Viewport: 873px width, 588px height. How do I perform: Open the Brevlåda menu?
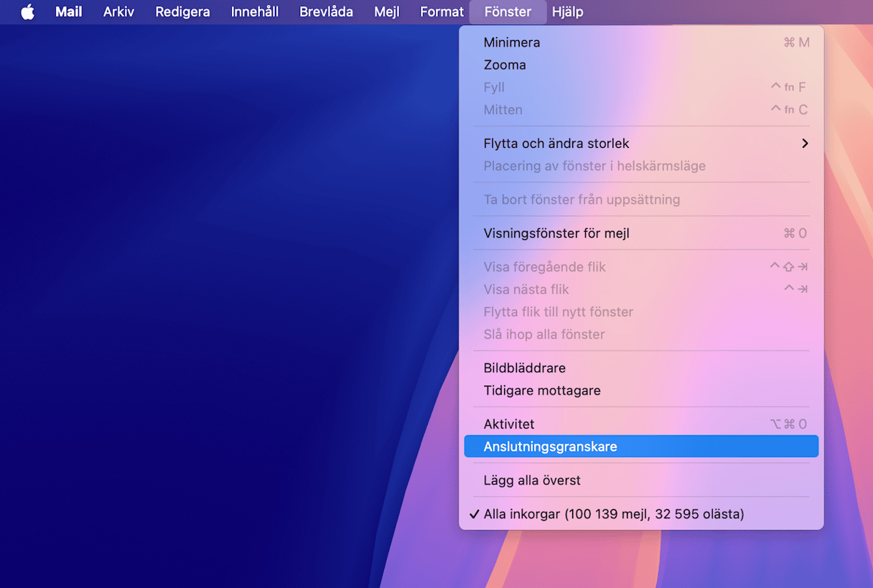coord(327,12)
